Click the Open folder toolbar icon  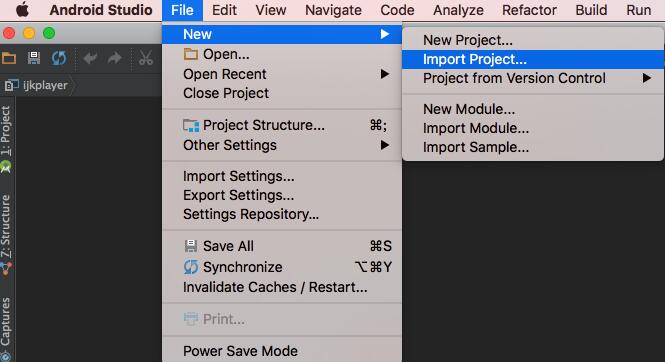coord(9,58)
